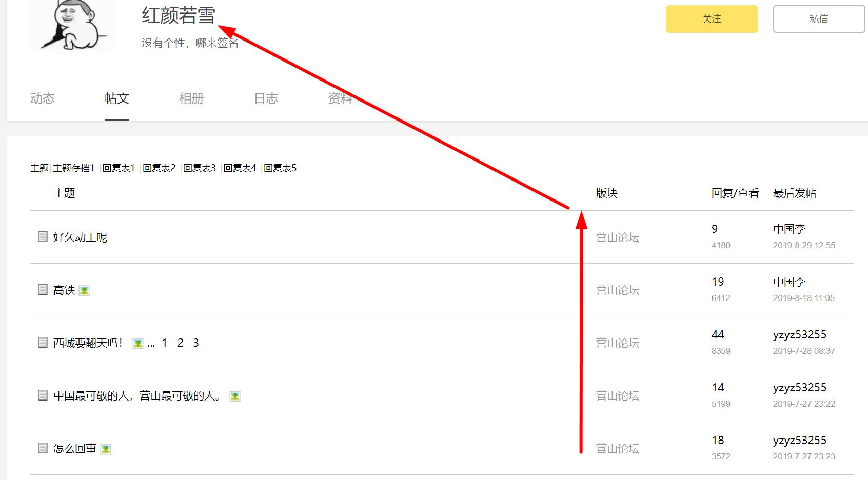Click the image attachment icon after 西城要翻天吗！

137,343
